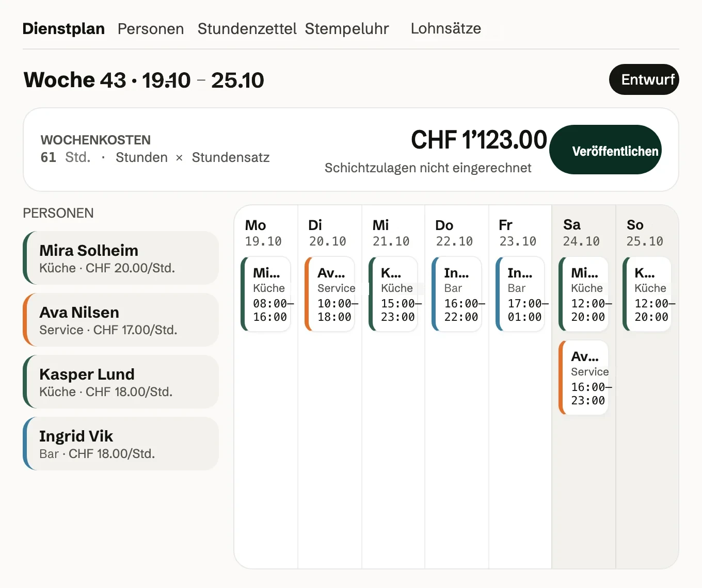
Task: Open Monday's Küche shift 08:00–16:00
Action: point(266,294)
